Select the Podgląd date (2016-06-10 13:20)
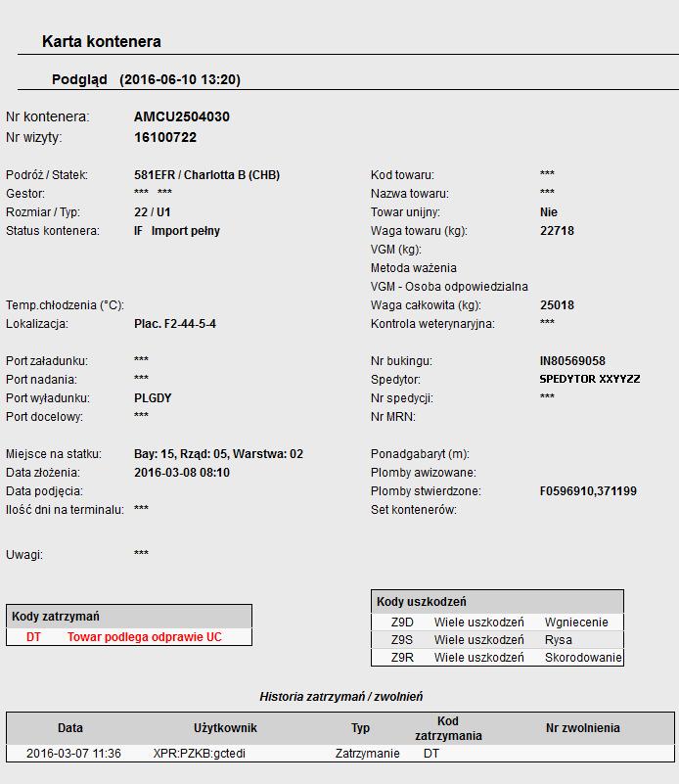 pos(180,79)
